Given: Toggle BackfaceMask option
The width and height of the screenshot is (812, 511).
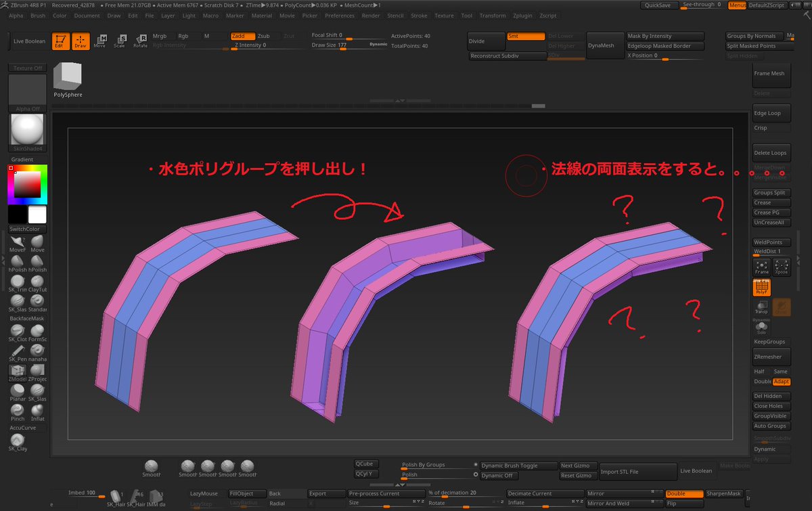Looking at the screenshot, I should pos(27,318).
